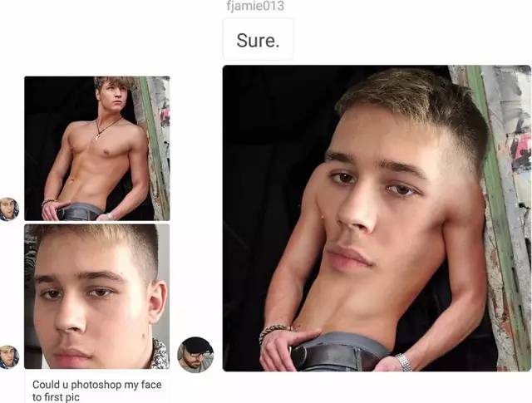Screen dimensions: 532x403
Task: View the first pic sent in chat
Action: (97, 148)
